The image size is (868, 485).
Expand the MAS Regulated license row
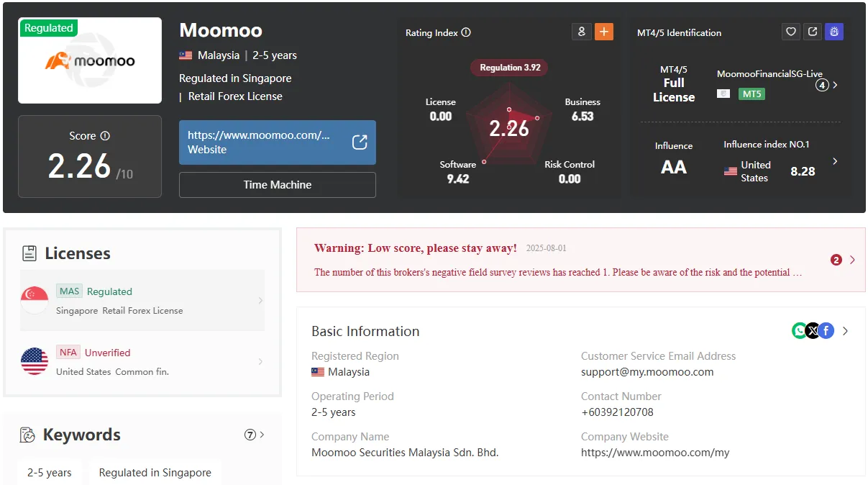[142, 300]
